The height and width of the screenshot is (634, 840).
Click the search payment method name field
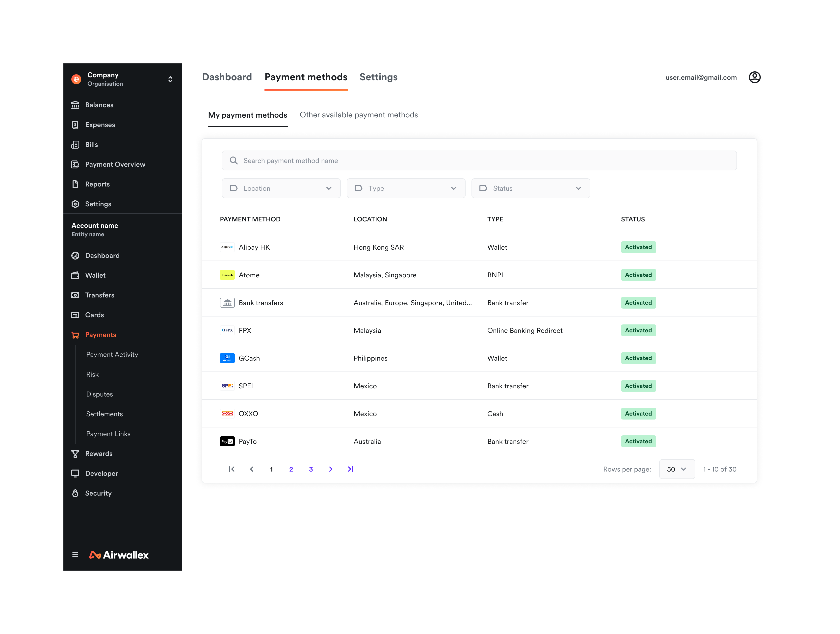point(479,161)
